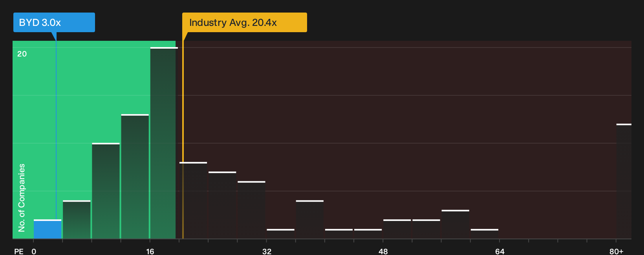The height and width of the screenshot is (255, 644).
Task: Select the blue BYD histogram bar
Action: coord(48,229)
